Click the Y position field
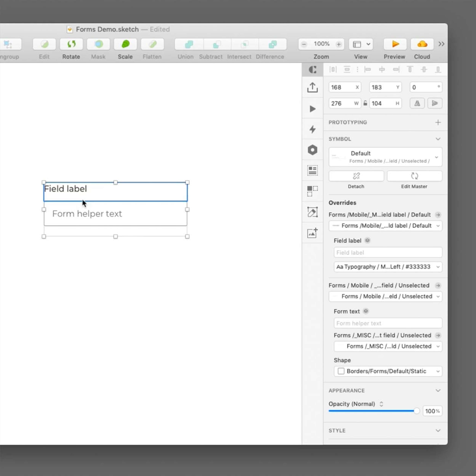476x476 pixels. pos(385,87)
